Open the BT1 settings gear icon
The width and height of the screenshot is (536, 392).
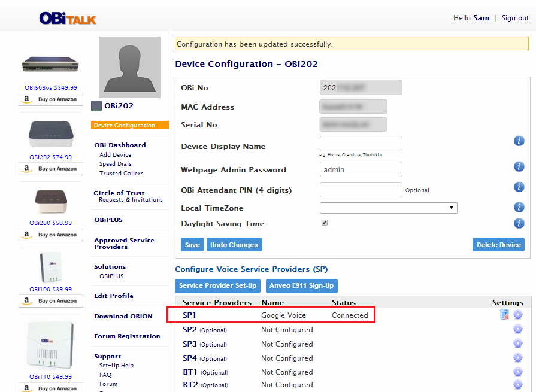point(518,372)
